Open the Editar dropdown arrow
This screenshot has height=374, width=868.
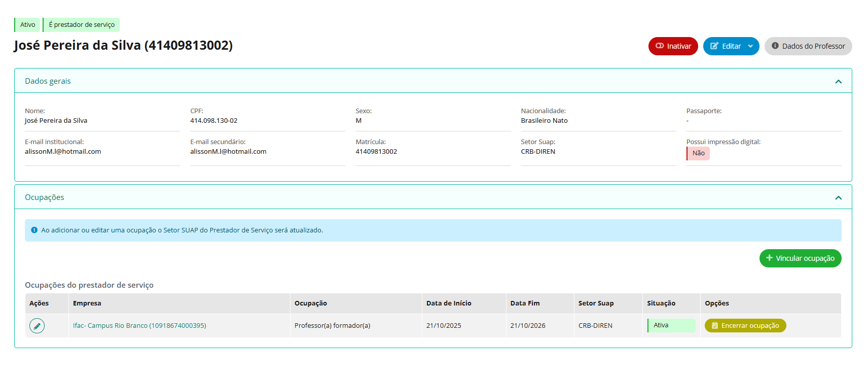coord(750,46)
